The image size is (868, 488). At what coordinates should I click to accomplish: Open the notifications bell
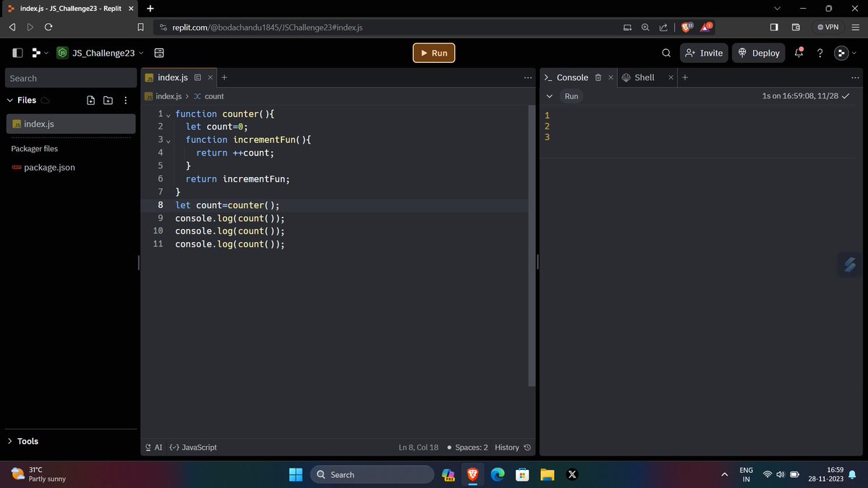pos(799,53)
